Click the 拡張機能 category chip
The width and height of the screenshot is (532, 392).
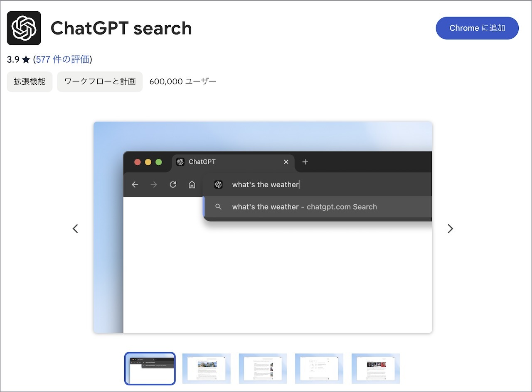click(x=30, y=81)
